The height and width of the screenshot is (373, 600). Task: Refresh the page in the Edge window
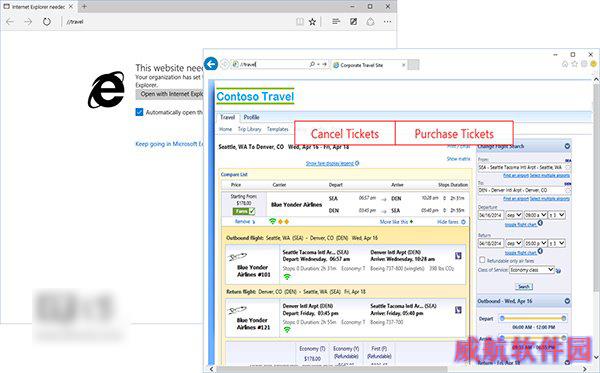point(47,22)
